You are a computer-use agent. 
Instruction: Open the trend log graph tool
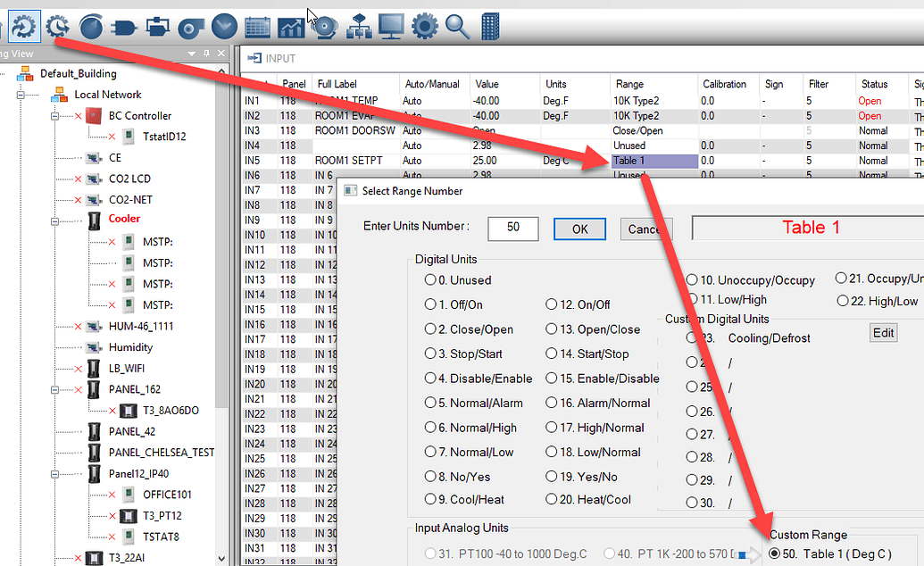[289, 27]
